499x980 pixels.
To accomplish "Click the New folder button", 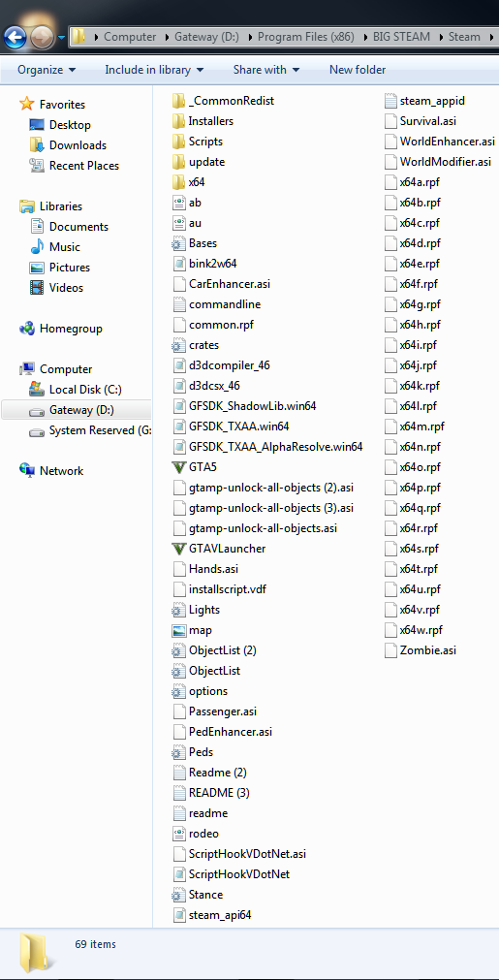I will point(358,70).
